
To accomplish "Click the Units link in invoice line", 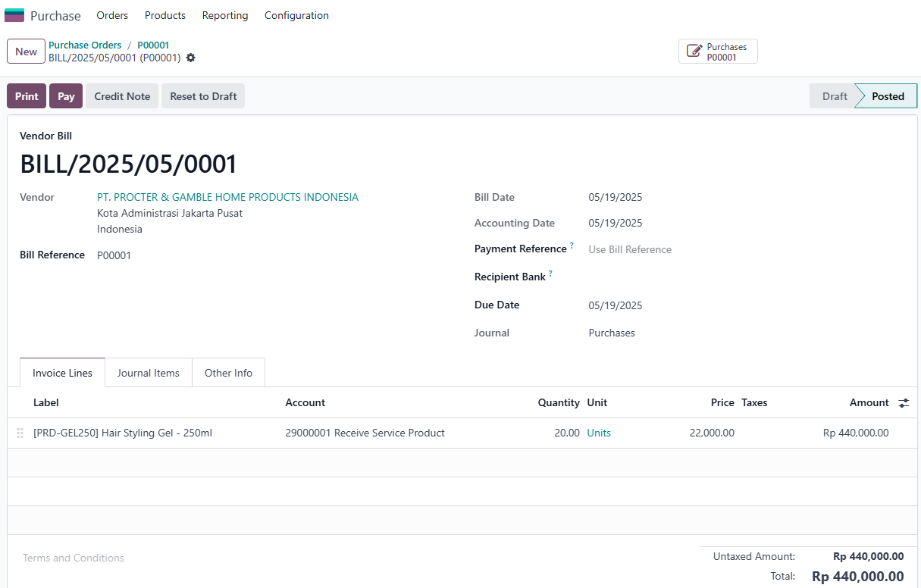I will 599,433.
